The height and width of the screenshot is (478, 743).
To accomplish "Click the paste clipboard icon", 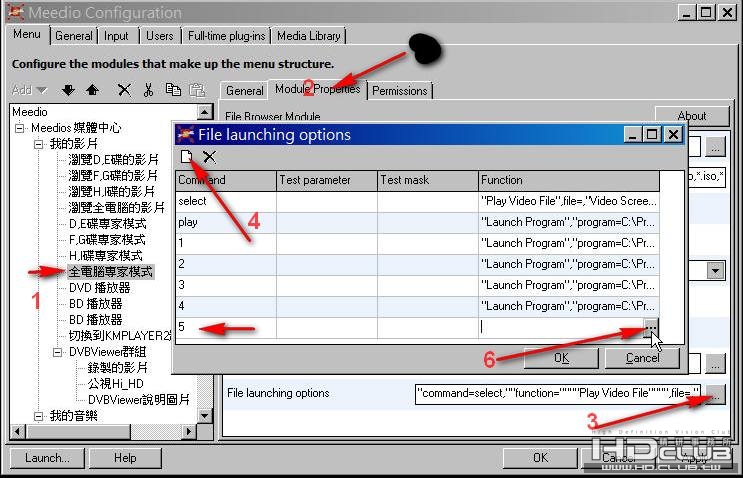I will click(197, 90).
